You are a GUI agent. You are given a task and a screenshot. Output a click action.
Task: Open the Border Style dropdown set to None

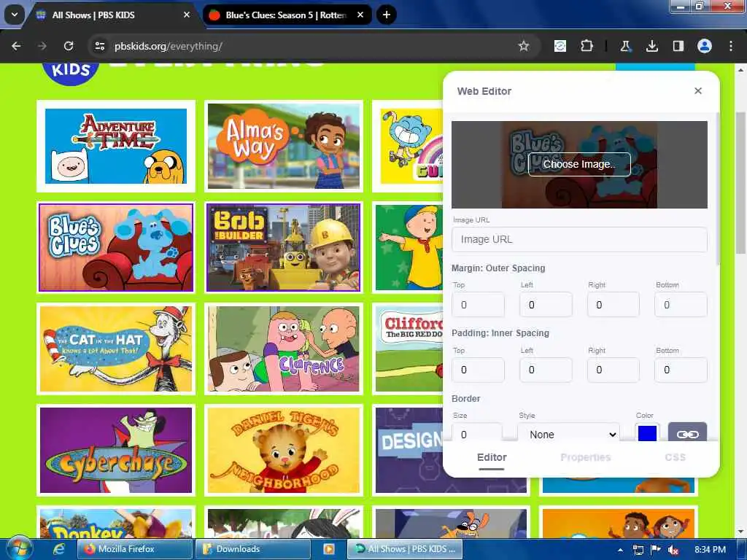[569, 432]
